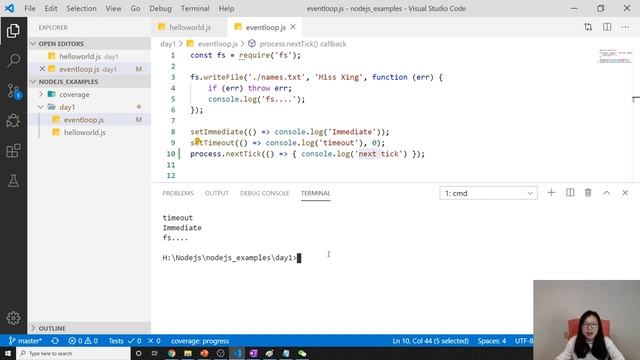
Task: Open the Go menu
Action: click(x=136, y=8)
